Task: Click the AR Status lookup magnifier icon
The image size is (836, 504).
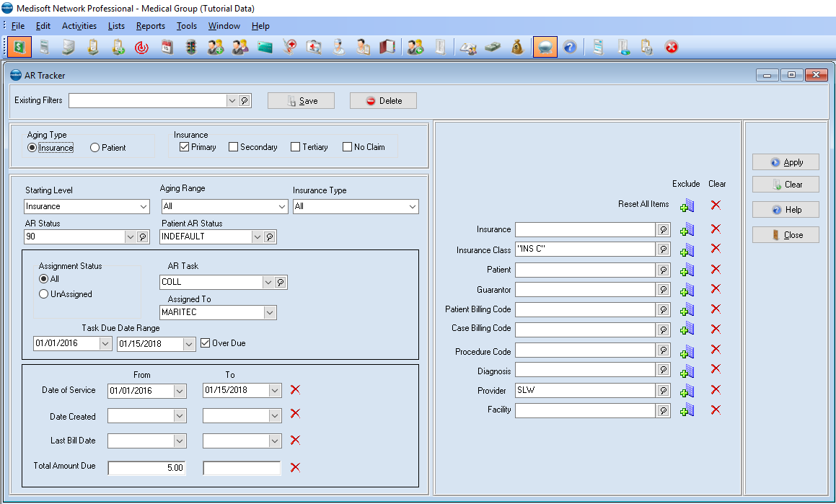Action: 143,236
